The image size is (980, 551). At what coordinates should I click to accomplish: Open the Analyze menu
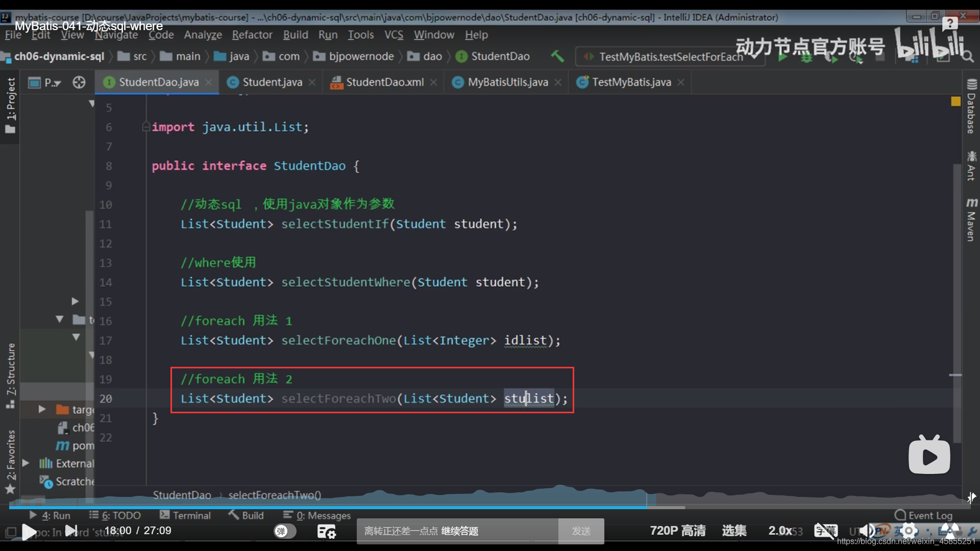coord(203,35)
